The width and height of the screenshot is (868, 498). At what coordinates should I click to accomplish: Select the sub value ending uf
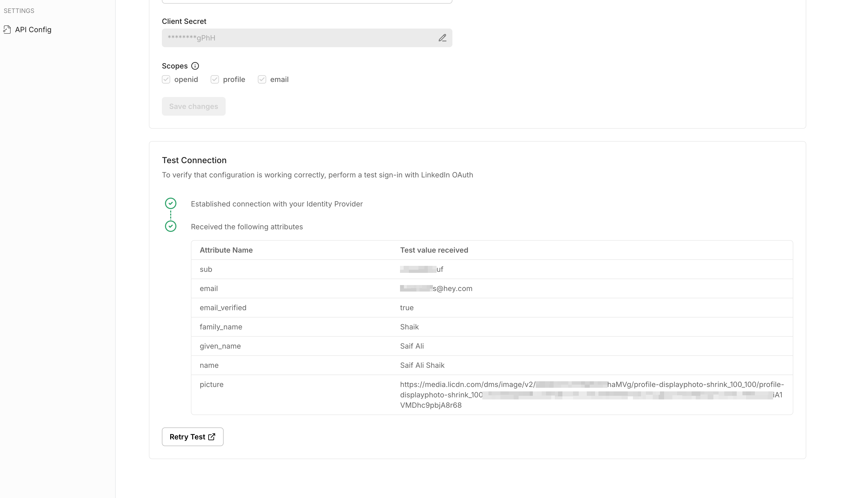(421, 269)
